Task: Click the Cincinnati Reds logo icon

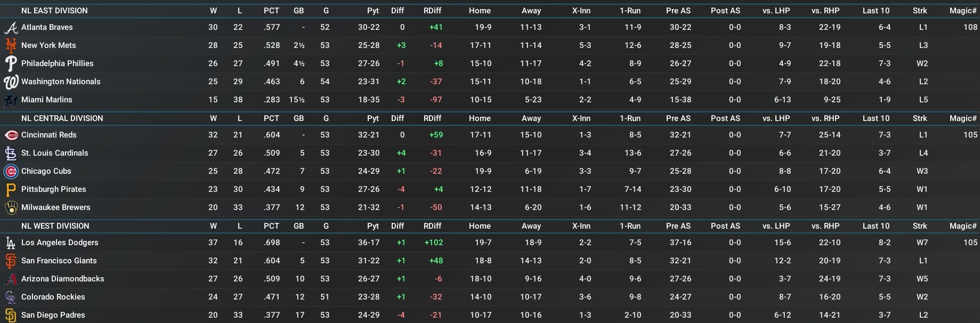Action: click(11, 135)
